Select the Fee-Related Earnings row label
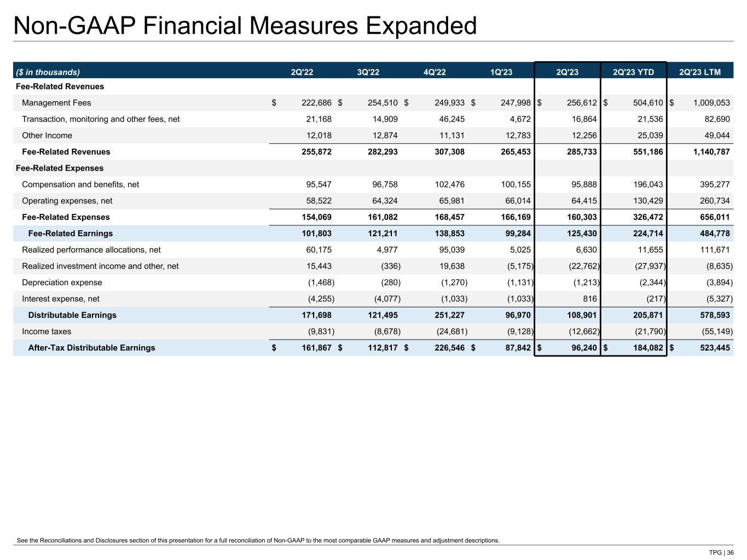Image resolution: width=747 pixels, height=560 pixels. pos(70,234)
